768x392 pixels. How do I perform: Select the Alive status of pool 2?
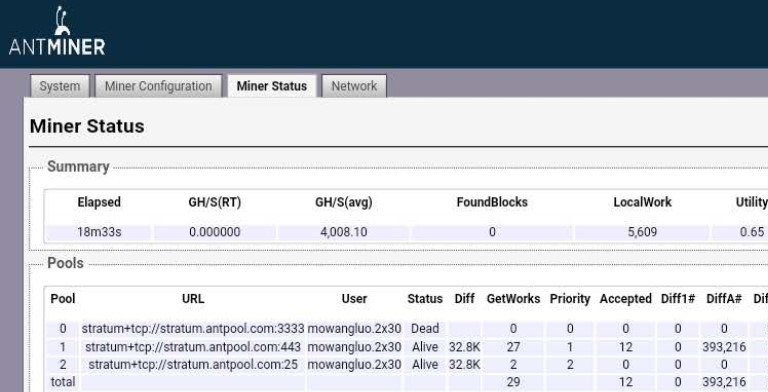click(425, 365)
